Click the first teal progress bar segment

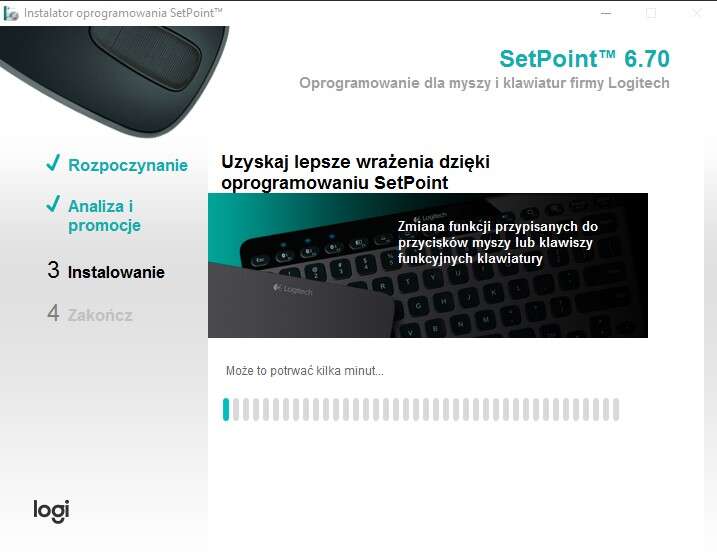[225, 409]
